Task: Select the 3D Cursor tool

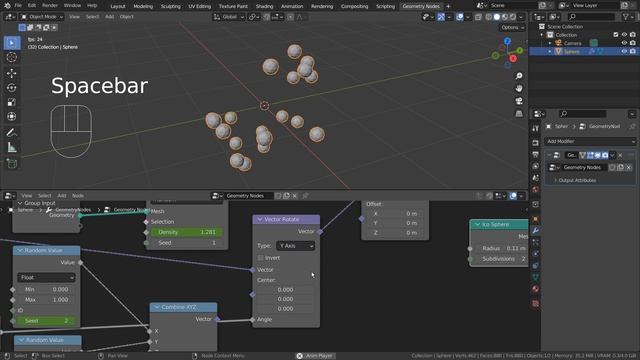Action: click(x=12, y=57)
